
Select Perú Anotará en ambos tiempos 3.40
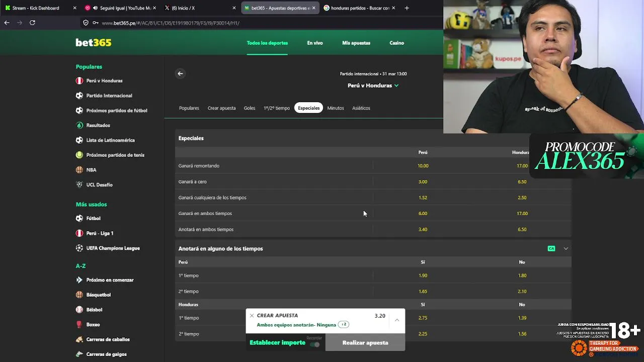(423, 229)
